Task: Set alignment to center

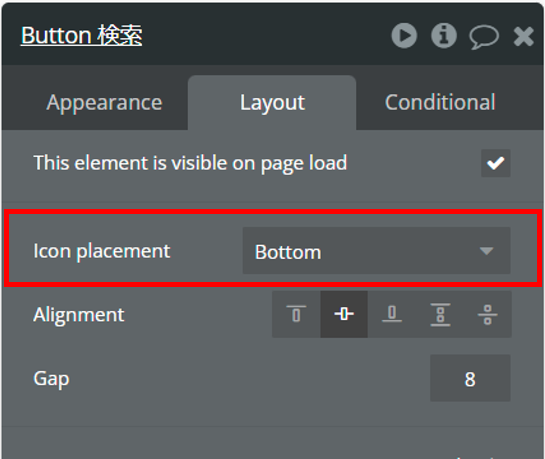Action: click(x=344, y=314)
